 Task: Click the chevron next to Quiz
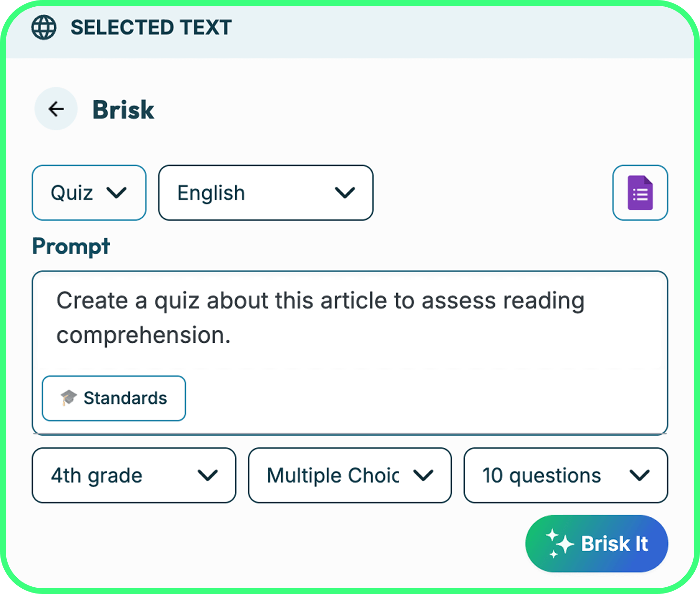(x=116, y=193)
